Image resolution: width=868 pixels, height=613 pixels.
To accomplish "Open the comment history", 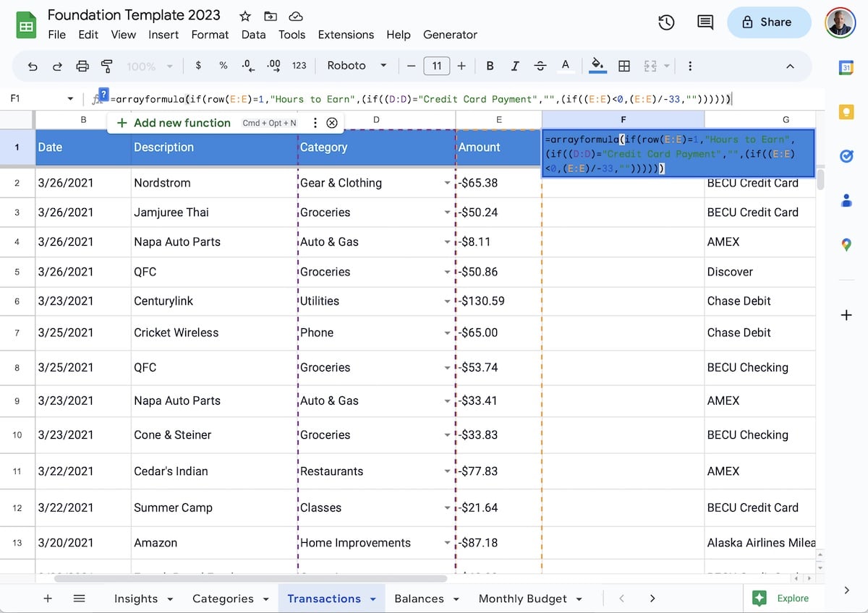I will tap(705, 22).
